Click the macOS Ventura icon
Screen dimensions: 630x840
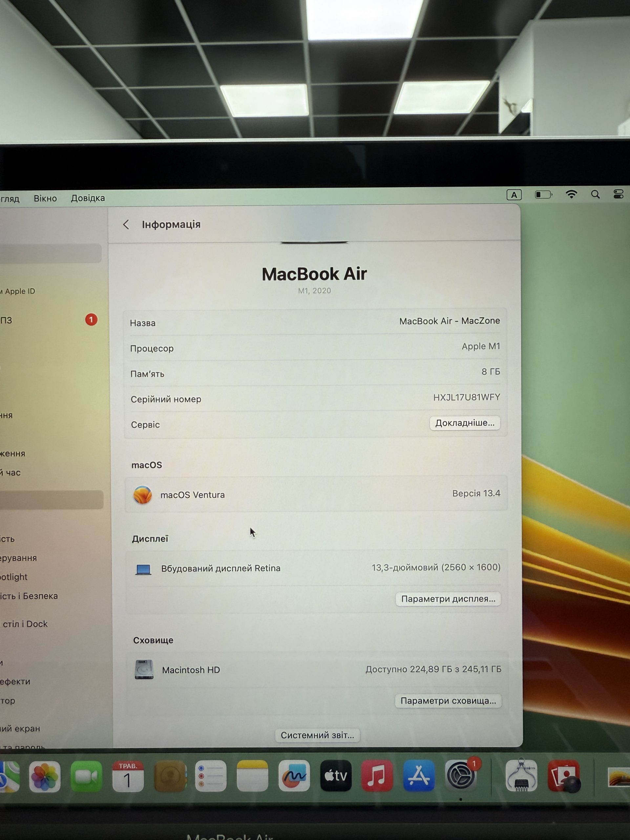[x=143, y=495]
